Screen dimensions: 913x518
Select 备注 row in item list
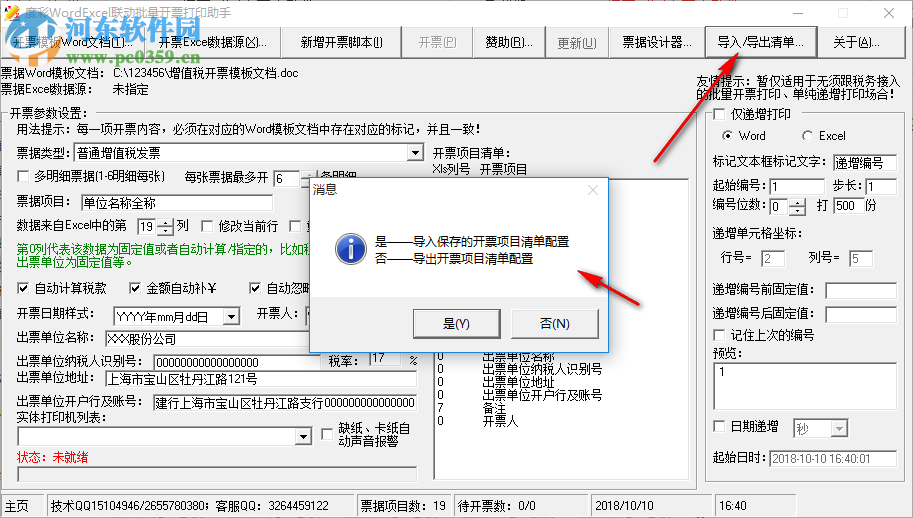coord(494,407)
